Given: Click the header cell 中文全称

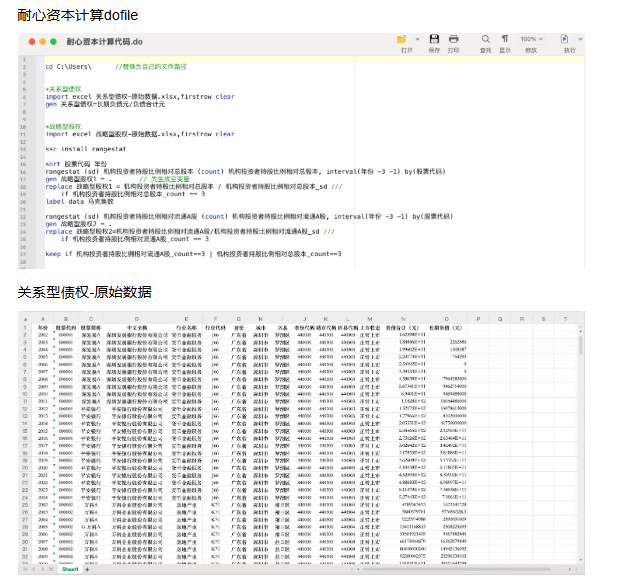Looking at the screenshot, I should [x=137, y=328].
